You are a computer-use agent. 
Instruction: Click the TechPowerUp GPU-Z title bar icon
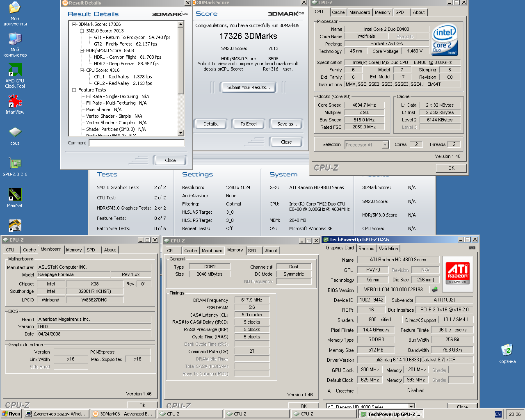[x=326, y=240]
